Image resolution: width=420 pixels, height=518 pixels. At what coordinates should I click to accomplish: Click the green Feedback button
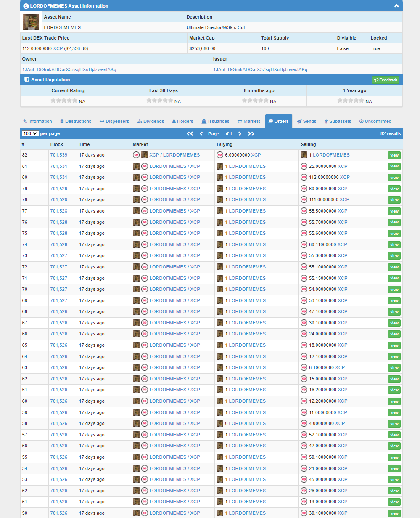[x=386, y=80]
